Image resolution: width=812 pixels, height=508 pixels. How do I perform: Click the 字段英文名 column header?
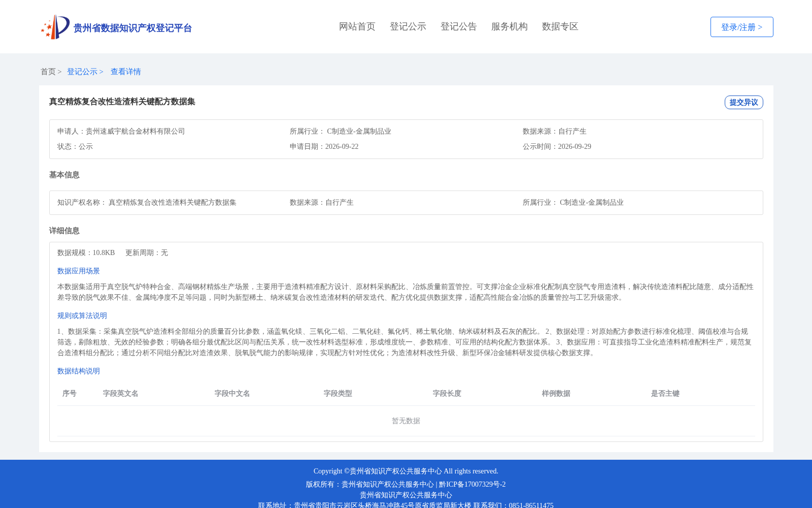(121, 393)
